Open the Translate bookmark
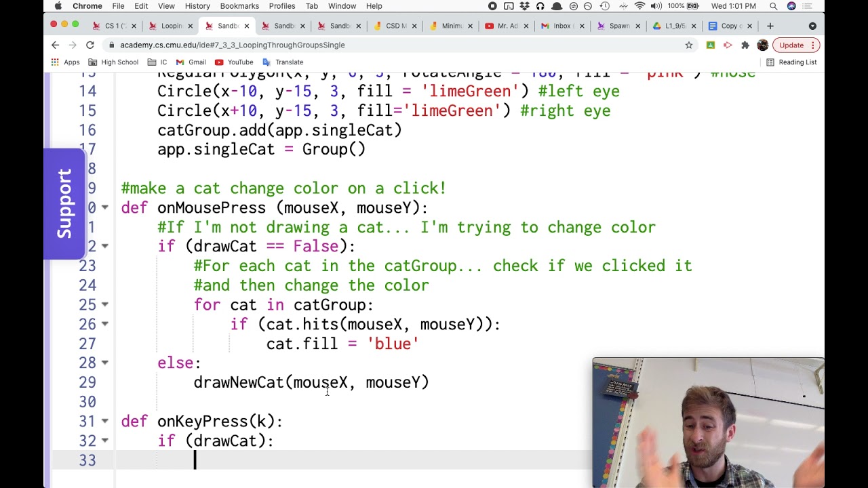Image resolution: width=868 pixels, height=488 pixels. click(283, 62)
